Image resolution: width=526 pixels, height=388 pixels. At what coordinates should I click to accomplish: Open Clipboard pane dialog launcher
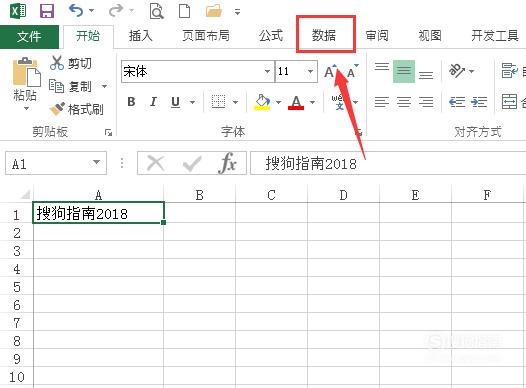tap(108, 133)
